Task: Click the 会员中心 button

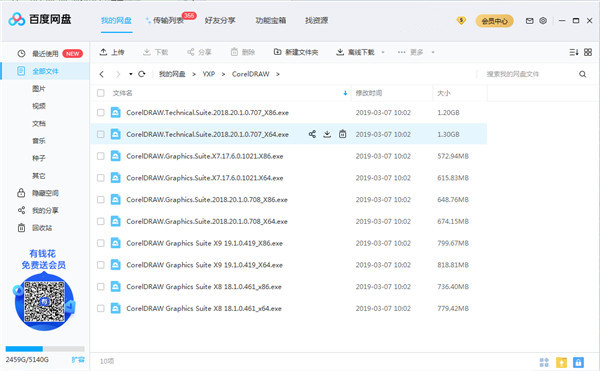Action: (494, 21)
